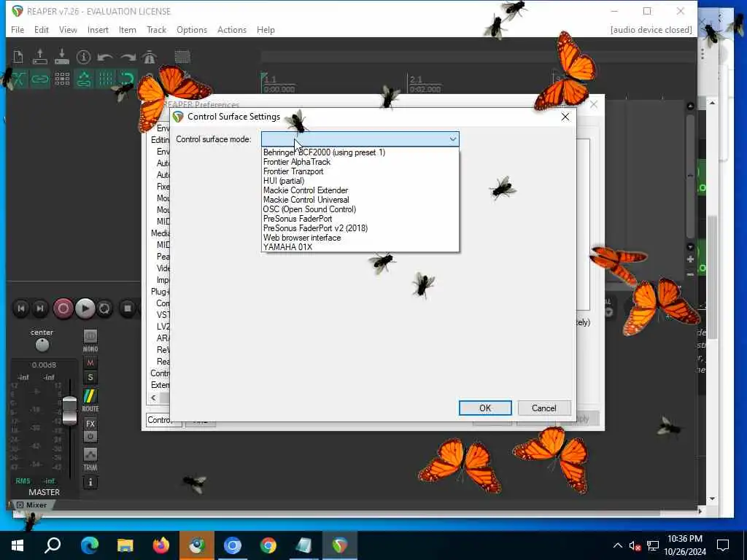Open Microsoft Edge from taskbar
The width and height of the screenshot is (747, 560).
(x=89, y=545)
